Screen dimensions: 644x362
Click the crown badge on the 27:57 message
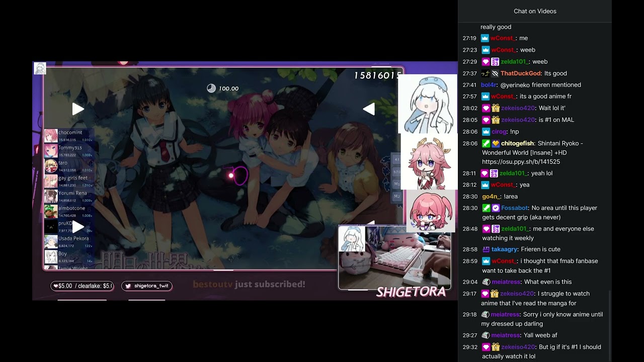[x=485, y=97]
